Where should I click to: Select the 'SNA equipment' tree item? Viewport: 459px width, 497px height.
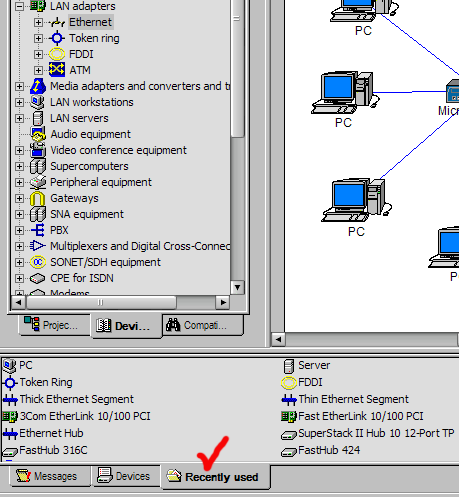tap(87, 214)
